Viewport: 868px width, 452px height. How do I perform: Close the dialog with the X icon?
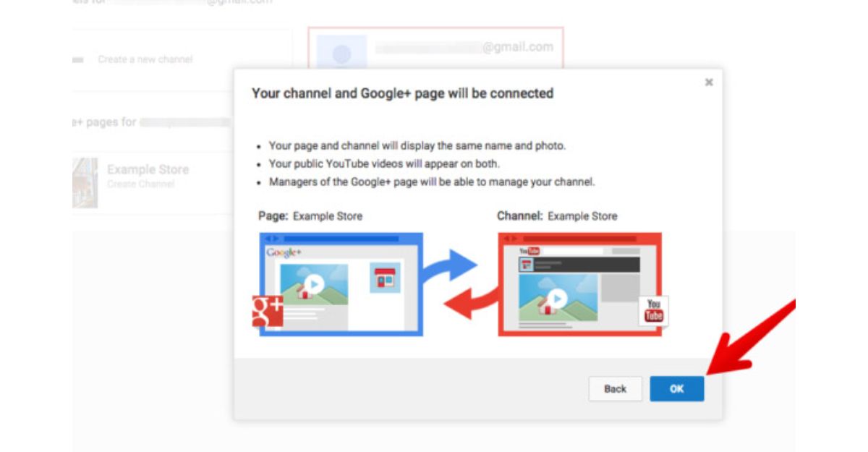point(709,82)
